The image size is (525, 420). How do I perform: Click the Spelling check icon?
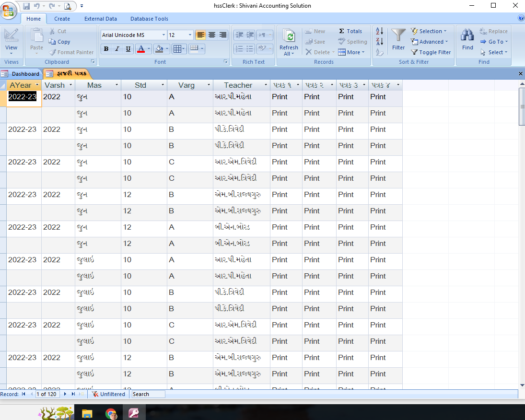[352, 42]
